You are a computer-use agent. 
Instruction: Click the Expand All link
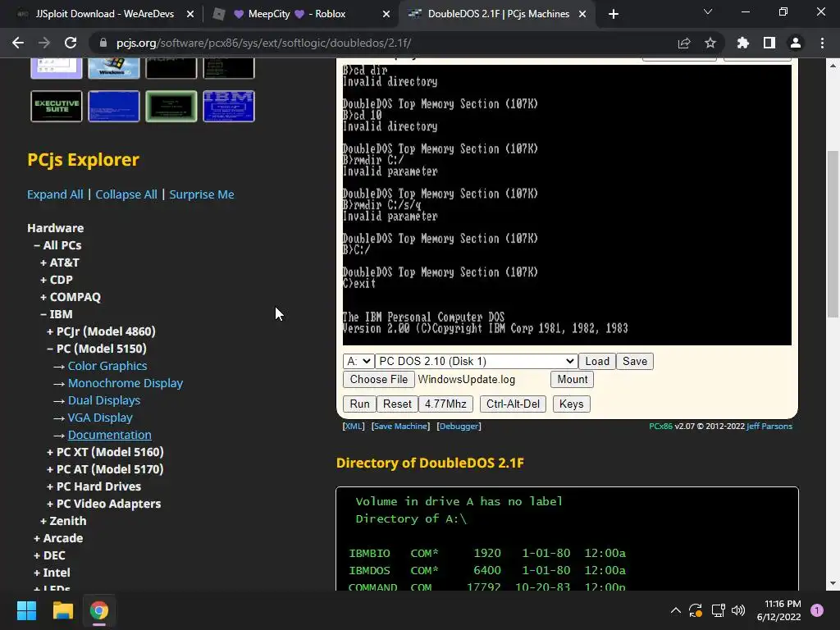coord(55,194)
